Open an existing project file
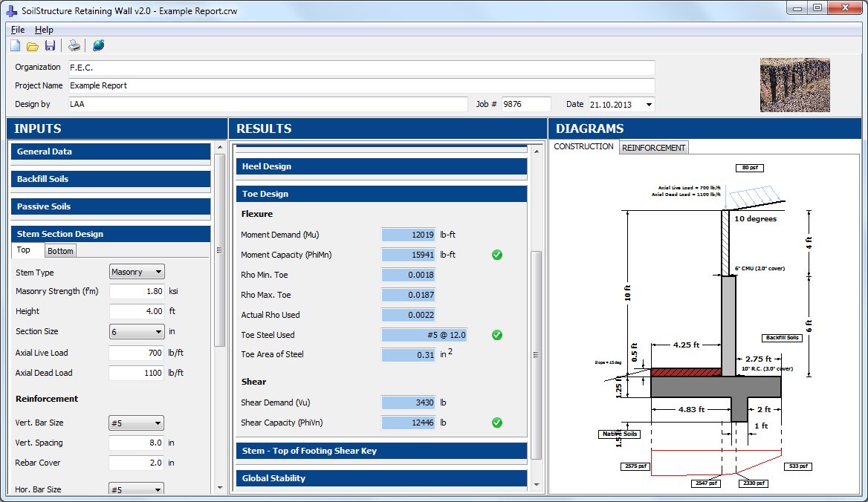Image resolution: width=868 pixels, height=502 pixels. coord(32,45)
